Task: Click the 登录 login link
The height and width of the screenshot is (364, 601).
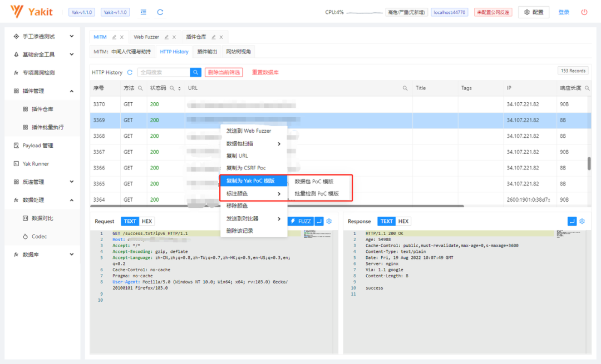Action: tap(563, 12)
